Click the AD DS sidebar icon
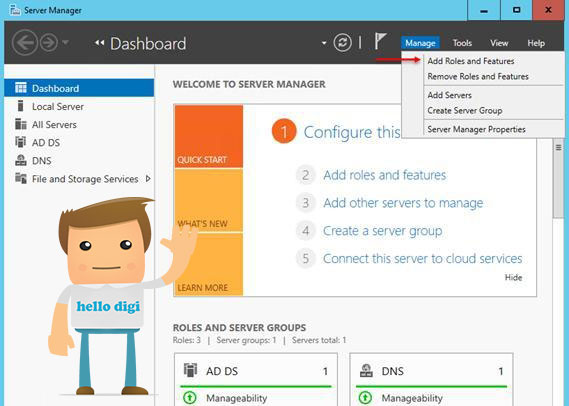The width and height of the screenshot is (569, 406). click(x=21, y=142)
